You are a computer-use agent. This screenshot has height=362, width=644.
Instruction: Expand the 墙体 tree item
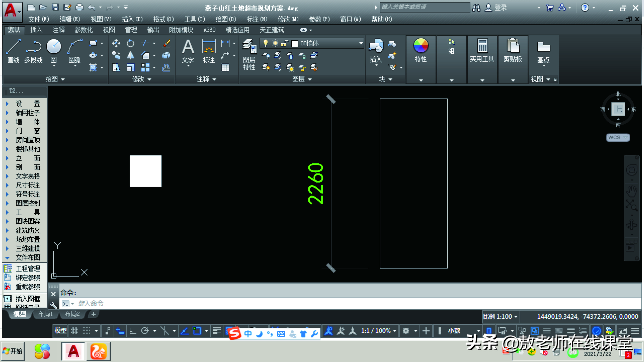[x=7, y=122]
